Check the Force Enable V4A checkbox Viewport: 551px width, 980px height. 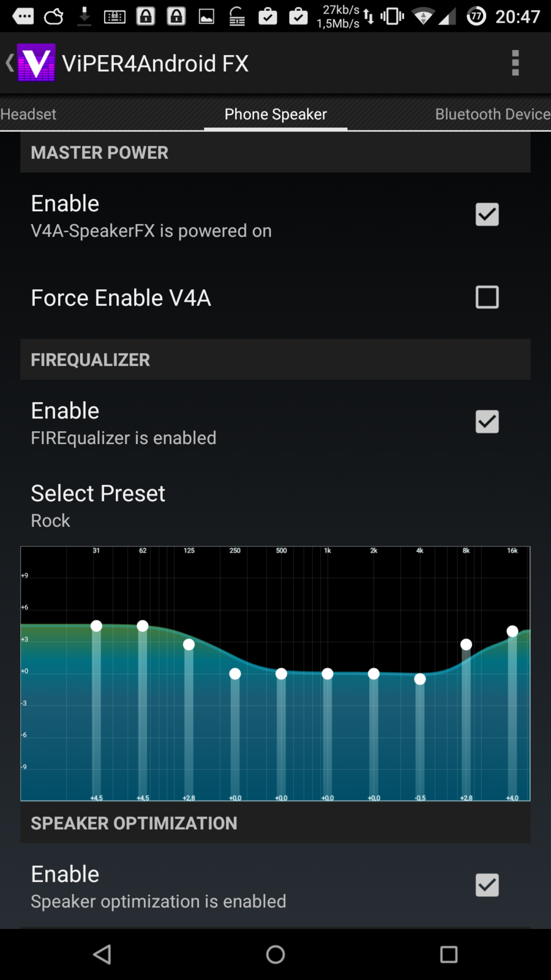(487, 298)
